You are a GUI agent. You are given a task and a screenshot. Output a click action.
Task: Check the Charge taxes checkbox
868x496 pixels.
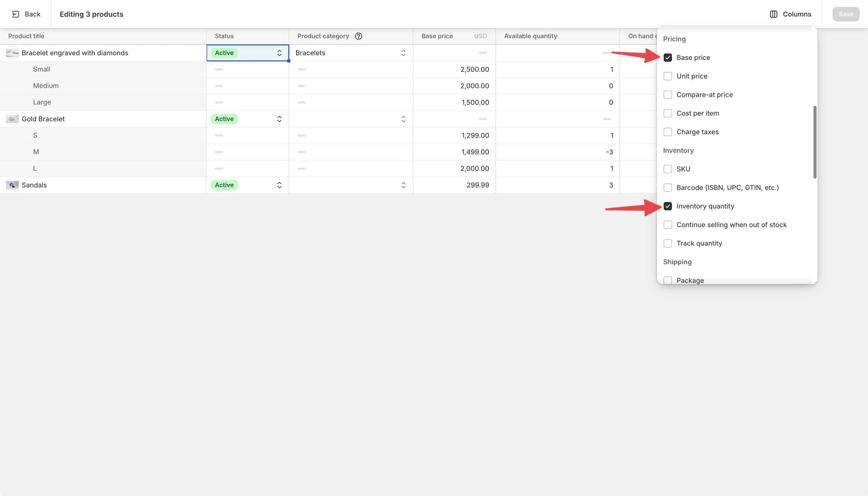(668, 132)
